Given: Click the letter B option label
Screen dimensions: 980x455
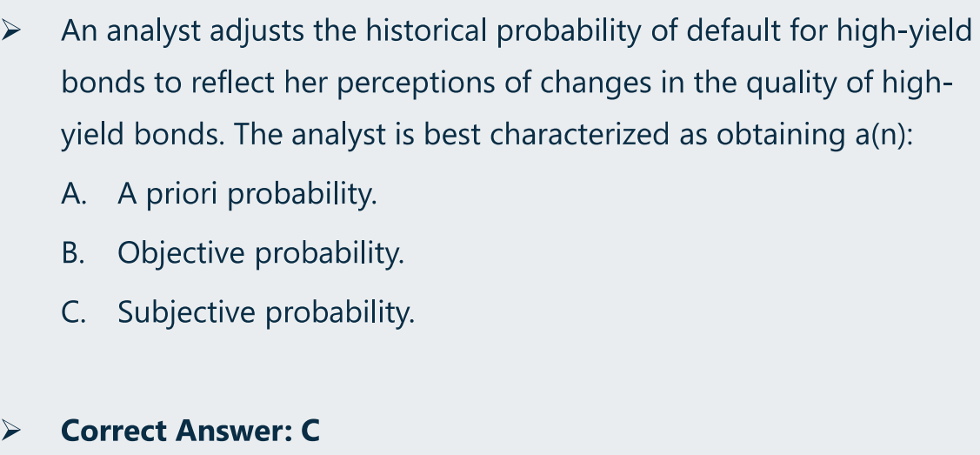Looking at the screenshot, I should (x=73, y=253).
